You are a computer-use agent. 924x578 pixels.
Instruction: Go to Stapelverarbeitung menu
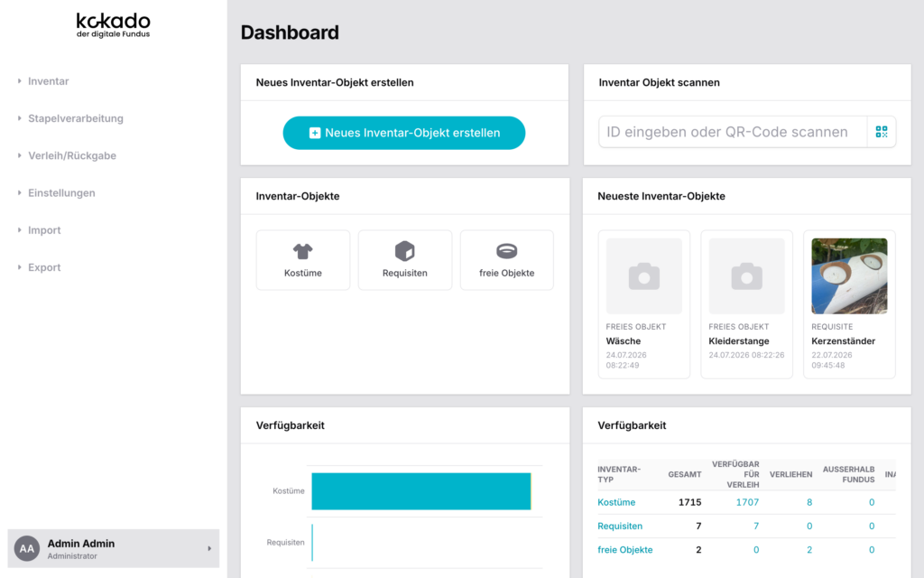76,118
